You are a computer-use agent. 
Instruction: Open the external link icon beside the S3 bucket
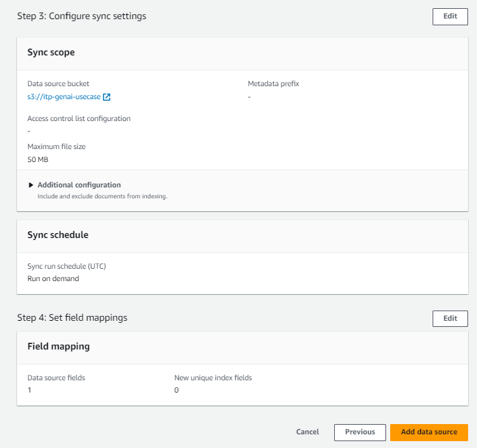(x=107, y=97)
